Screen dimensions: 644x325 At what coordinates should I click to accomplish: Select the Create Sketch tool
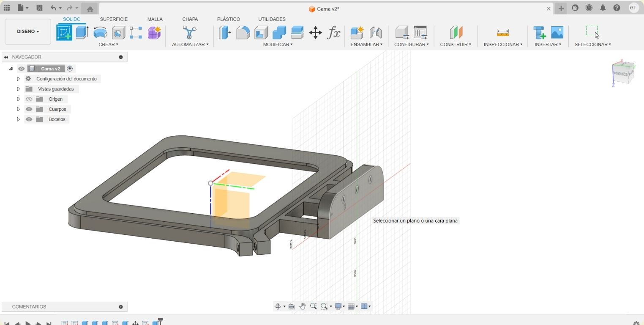coord(64,33)
